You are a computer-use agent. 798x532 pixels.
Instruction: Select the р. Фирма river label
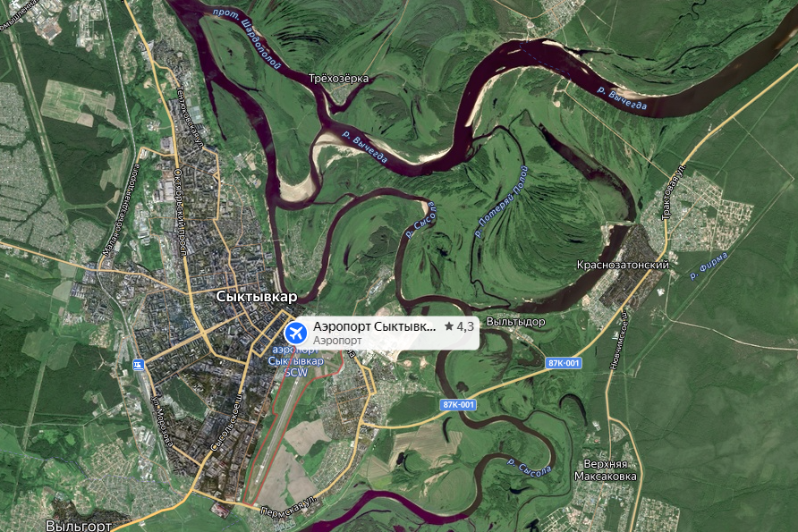(709, 266)
